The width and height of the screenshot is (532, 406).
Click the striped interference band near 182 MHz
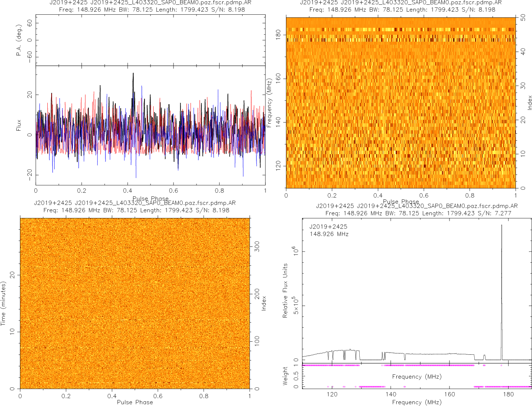[x=401, y=30]
